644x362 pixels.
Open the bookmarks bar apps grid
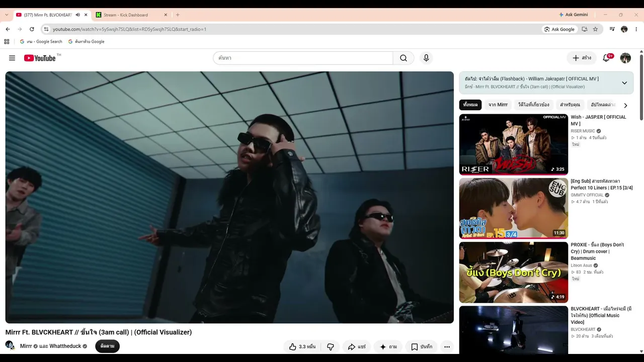pyautogui.click(x=7, y=42)
